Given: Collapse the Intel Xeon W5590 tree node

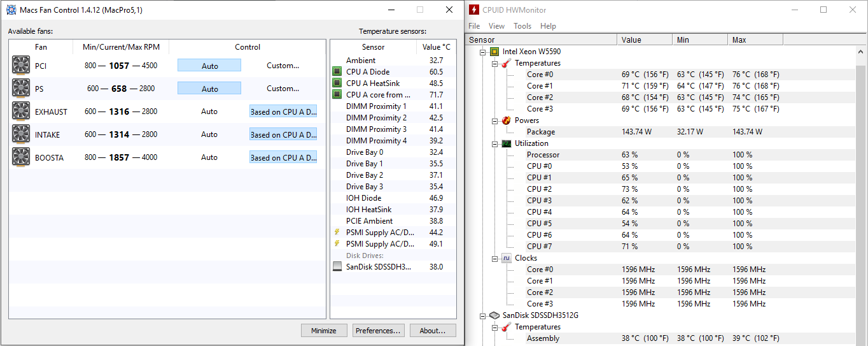Looking at the screenshot, I should coord(483,52).
